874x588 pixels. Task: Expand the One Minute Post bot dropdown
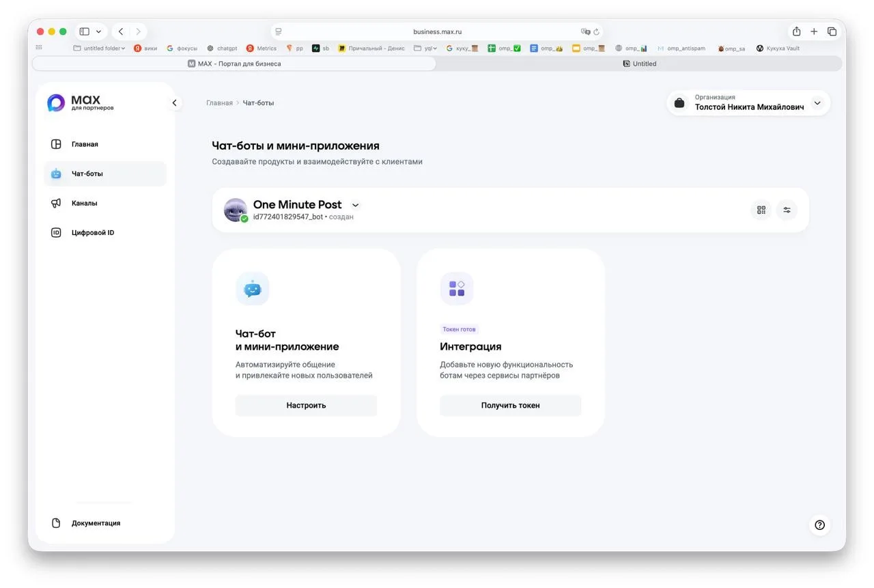coord(355,205)
